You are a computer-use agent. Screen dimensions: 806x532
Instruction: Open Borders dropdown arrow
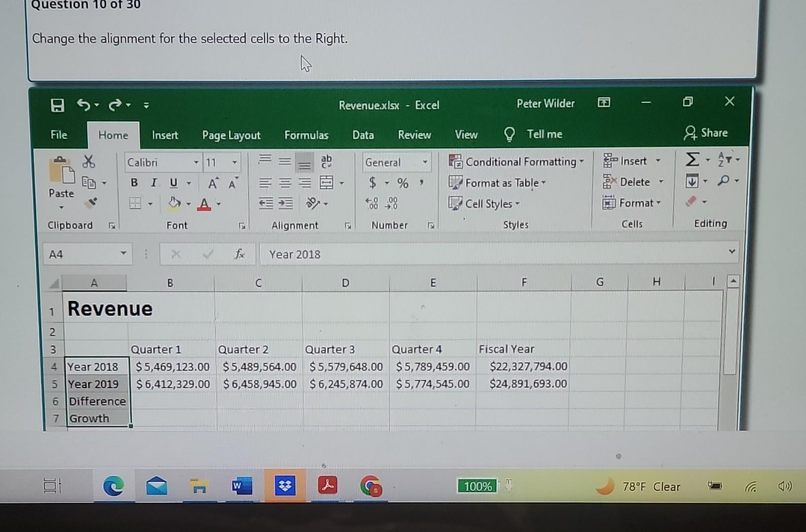pos(150,203)
